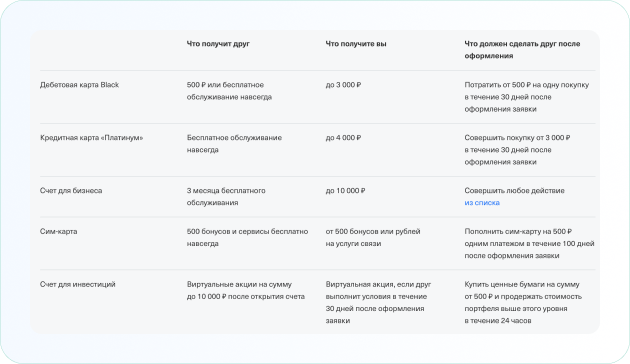Click the 'до 3 000 ₽' reward cell
The width and height of the screenshot is (630, 364).
coord(343,85)
